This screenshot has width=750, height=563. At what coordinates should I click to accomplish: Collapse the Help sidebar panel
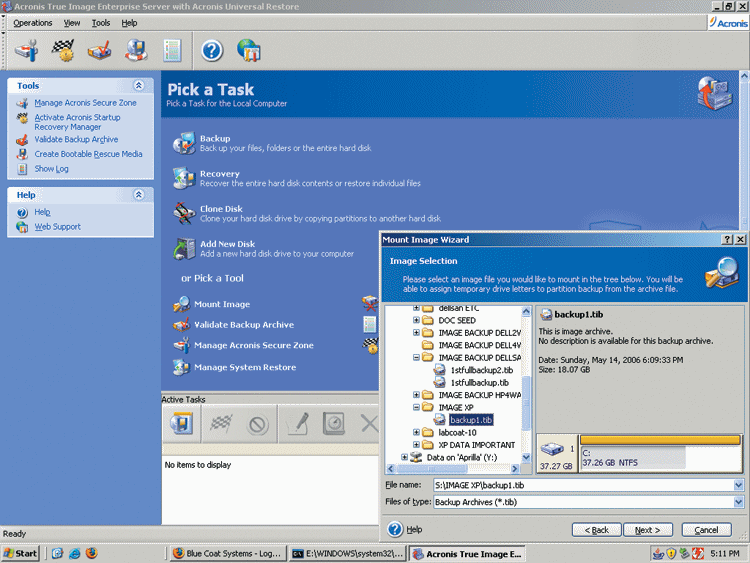139,195
